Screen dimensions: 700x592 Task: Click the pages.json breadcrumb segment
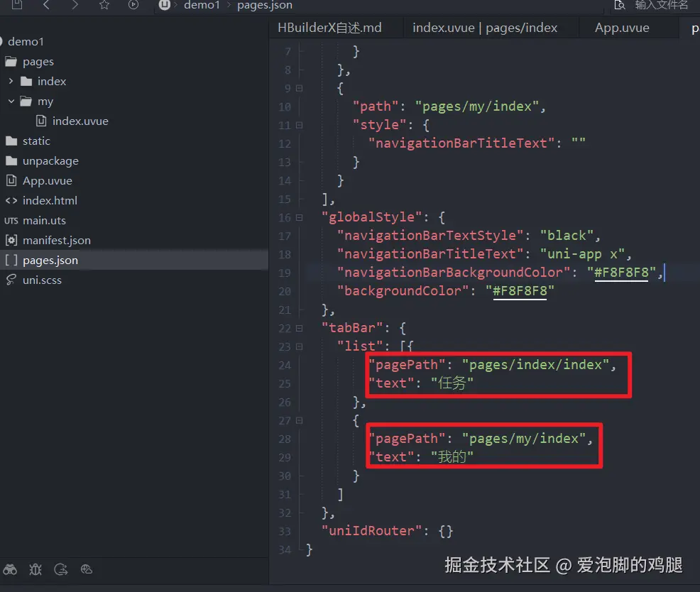[265, 5]
